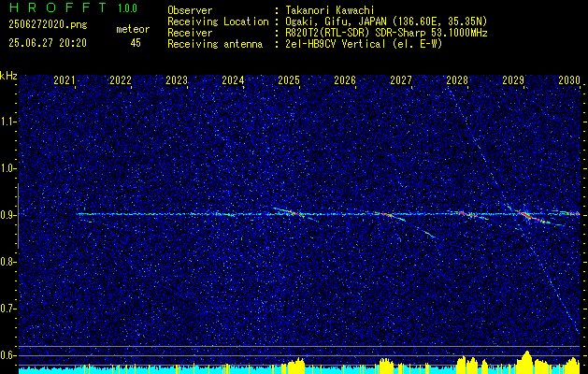Click the Observer name Takanori Kawachi
The height and width of the screenshot is (374, 588).
[329, 10]
